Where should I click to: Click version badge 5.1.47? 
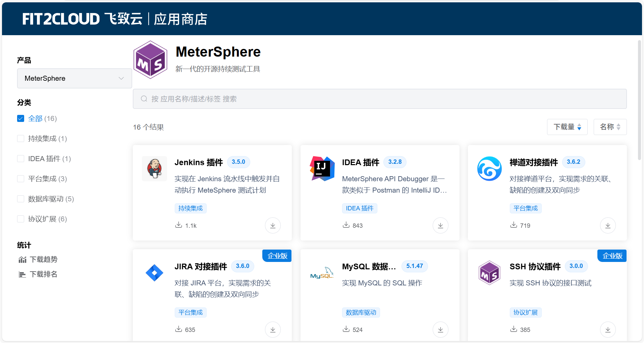pos(415,266)
